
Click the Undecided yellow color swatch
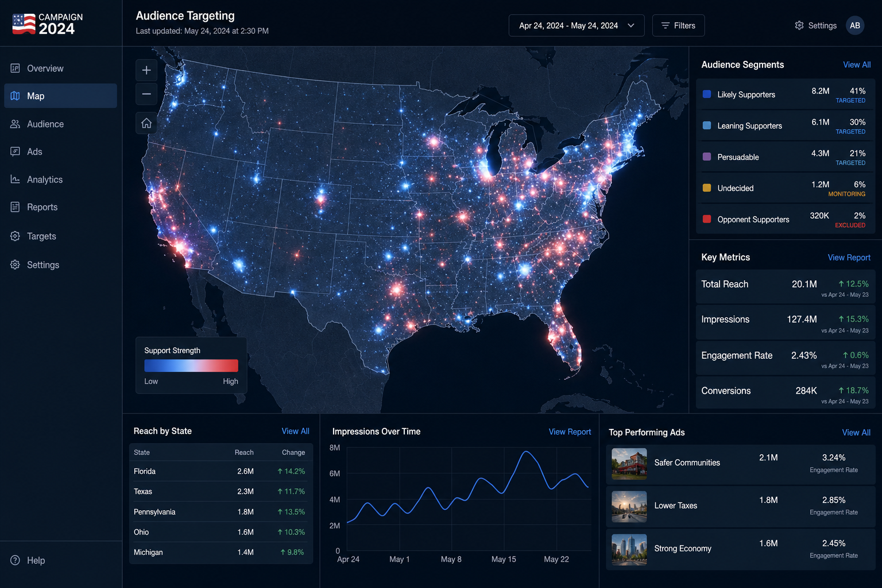click(707, 188)
